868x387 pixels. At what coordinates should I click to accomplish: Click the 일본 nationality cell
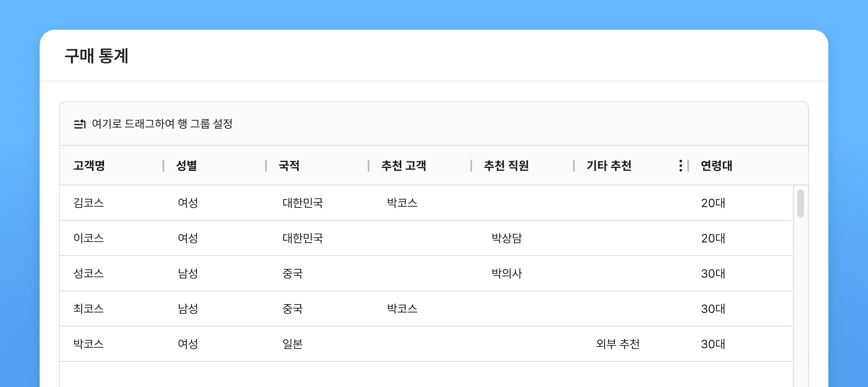point(292,344)
